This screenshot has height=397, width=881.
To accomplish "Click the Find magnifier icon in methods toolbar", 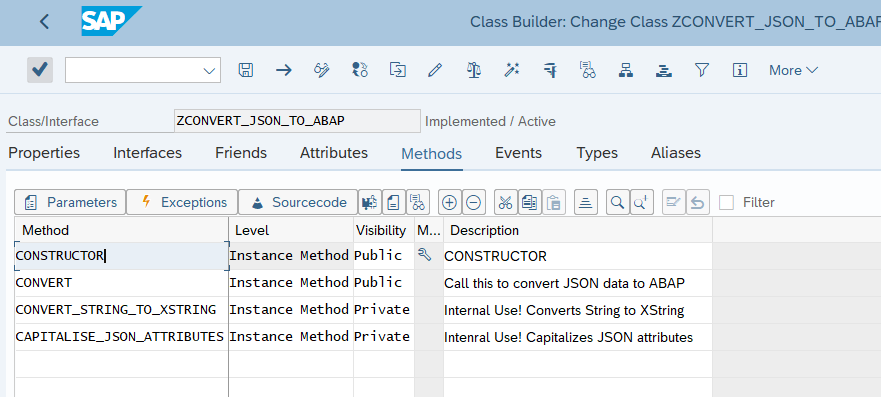I will coord(617,202).
